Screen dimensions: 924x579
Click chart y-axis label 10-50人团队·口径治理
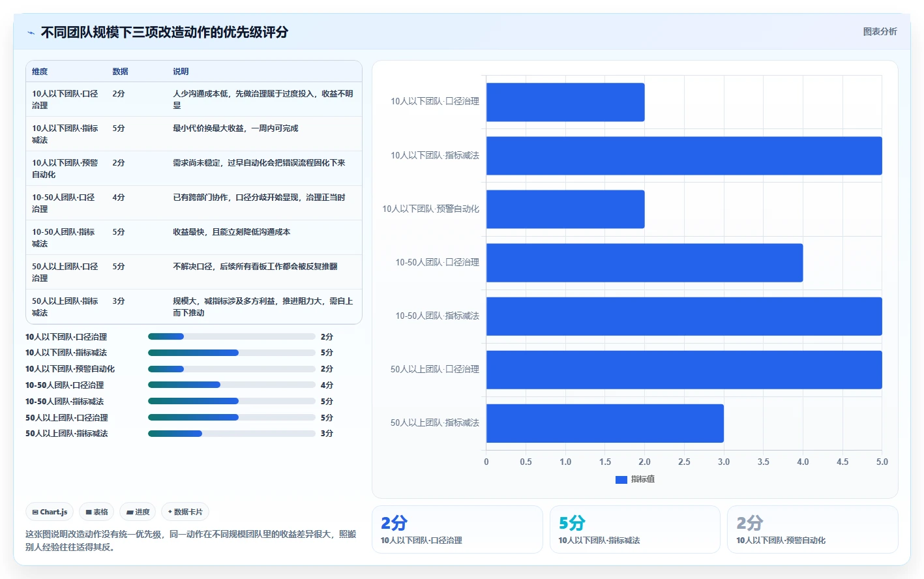(x=437, y=263)
